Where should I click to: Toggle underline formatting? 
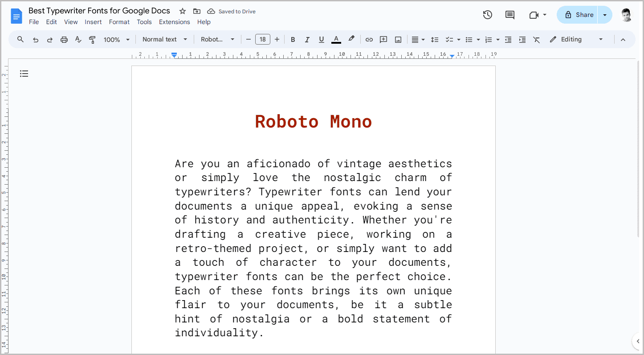pos(321,39)
